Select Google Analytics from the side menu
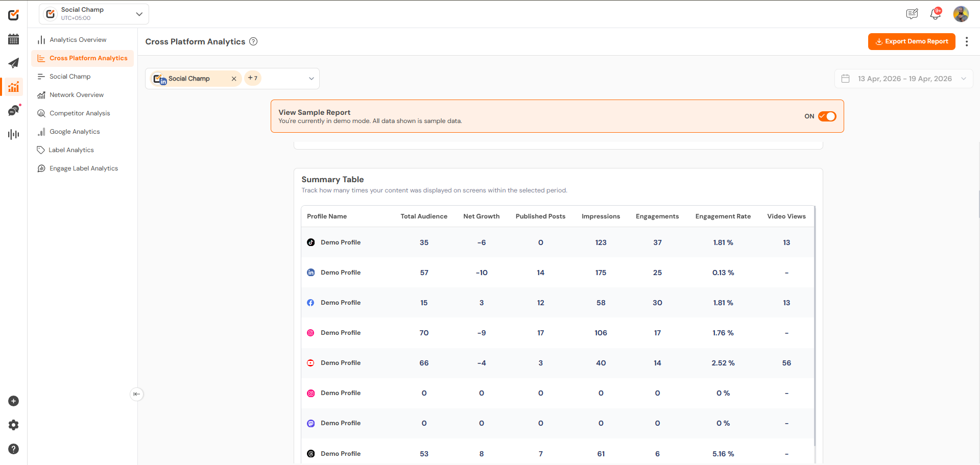 [74, 131]
